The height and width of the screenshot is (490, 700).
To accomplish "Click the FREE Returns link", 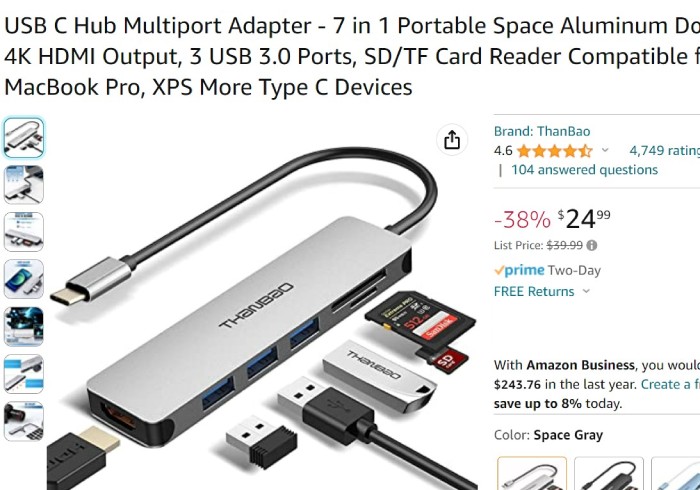I will coord(534,291).
